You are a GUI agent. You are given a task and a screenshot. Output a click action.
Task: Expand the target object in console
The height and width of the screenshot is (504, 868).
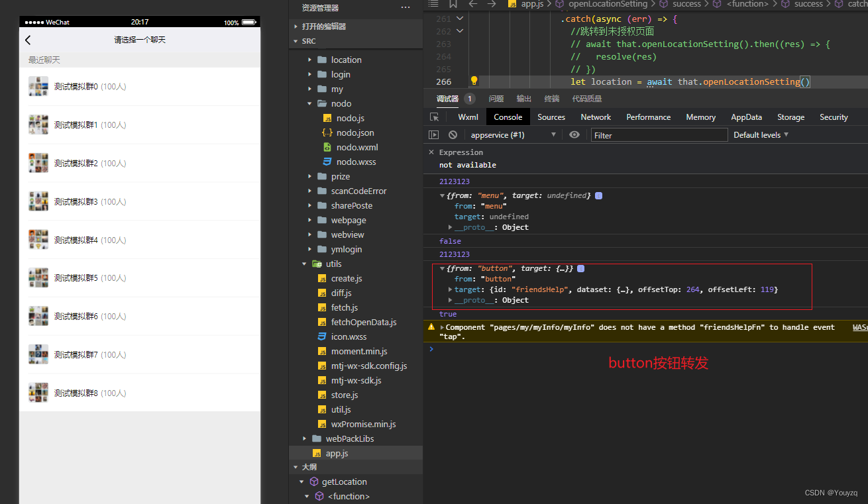point(451,289)
